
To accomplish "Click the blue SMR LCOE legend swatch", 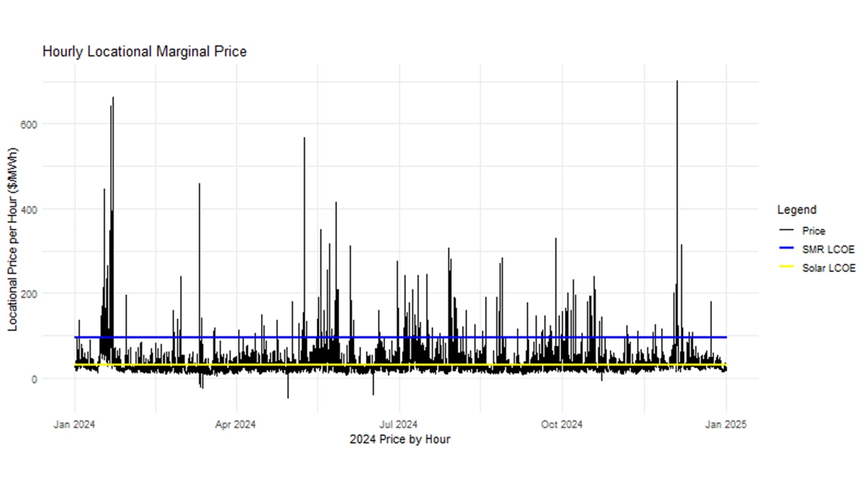I will pyautogui.click(x=787, y=248).
